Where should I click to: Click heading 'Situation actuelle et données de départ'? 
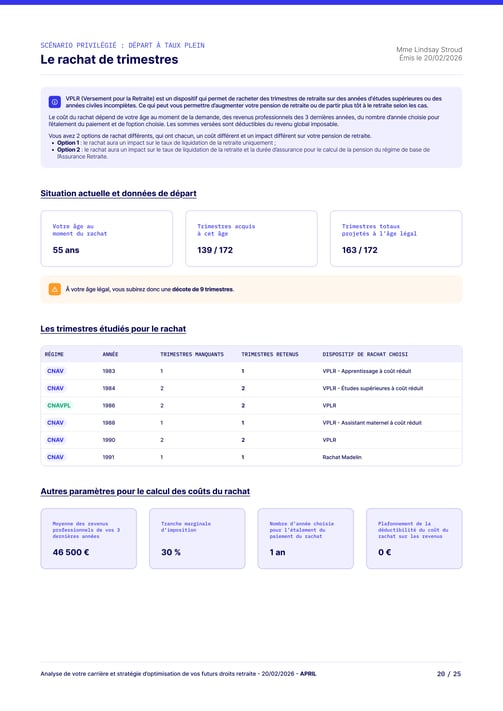point(118,193)
